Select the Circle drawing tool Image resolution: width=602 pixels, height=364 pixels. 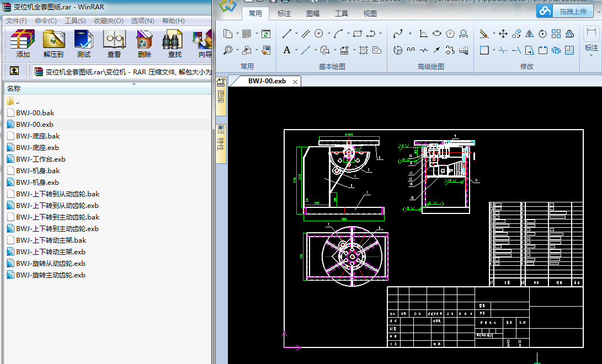coord(319,34)
